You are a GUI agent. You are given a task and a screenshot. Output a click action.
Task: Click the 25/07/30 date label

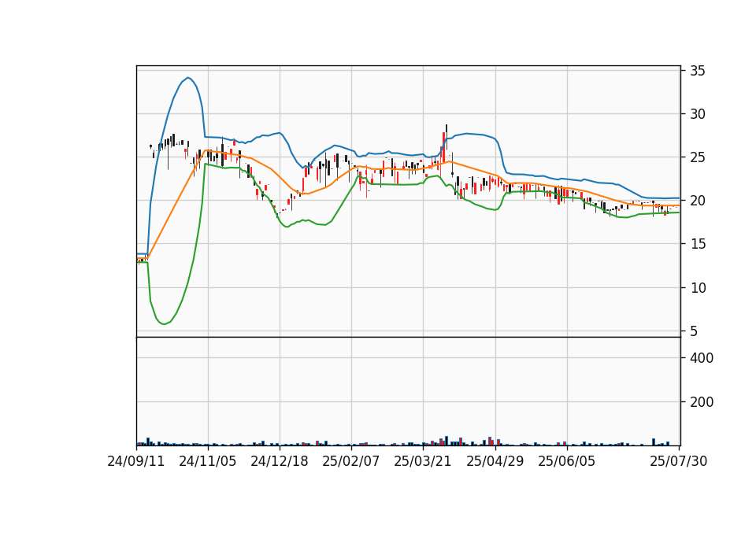(x=679, y=461)
